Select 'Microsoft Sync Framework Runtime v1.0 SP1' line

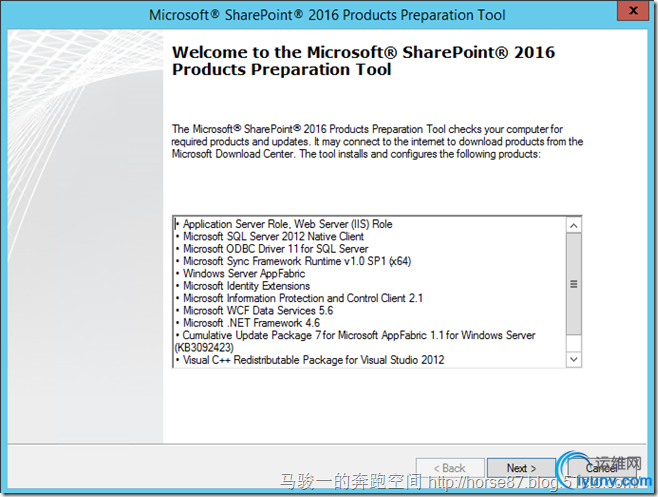coord(293,261)
